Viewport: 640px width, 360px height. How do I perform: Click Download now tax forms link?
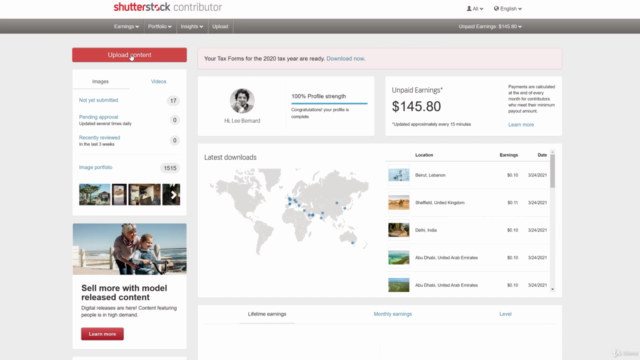[x=345, y=59]
